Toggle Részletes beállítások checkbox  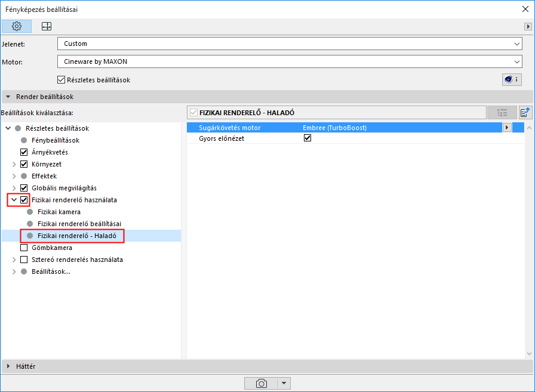tap(61, 80)
